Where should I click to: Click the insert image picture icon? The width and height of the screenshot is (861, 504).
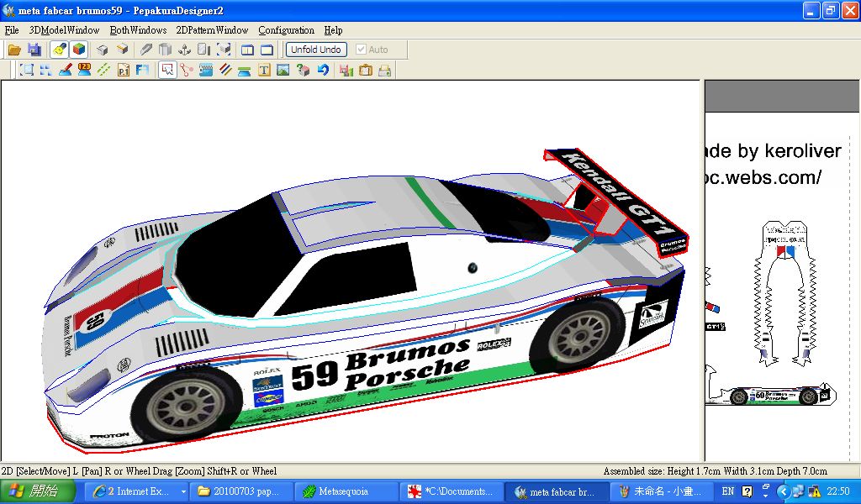click(283, 70)
